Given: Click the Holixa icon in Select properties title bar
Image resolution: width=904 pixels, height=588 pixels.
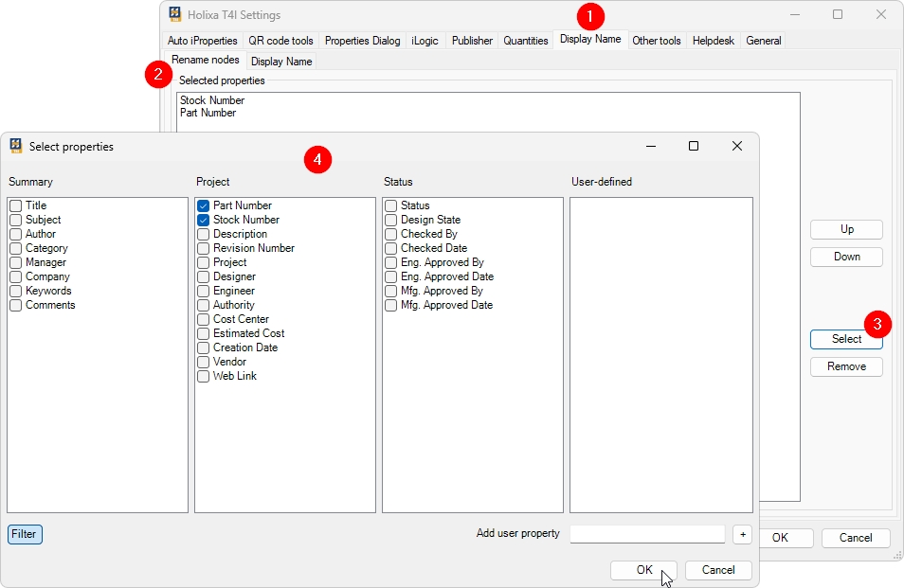Looking at the screenshot, I should tap(16, 147).
